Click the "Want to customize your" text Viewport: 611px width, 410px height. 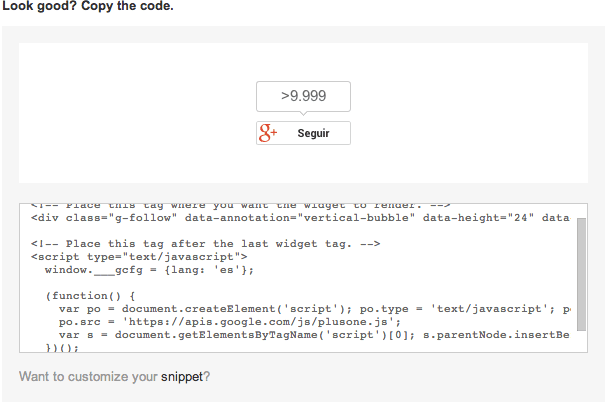coord(88,377)
